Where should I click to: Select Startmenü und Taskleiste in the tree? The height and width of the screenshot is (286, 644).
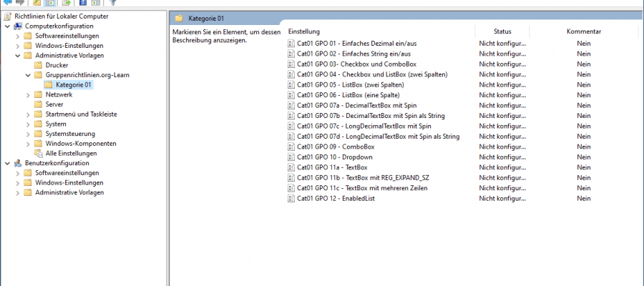[x=81, y=114]
